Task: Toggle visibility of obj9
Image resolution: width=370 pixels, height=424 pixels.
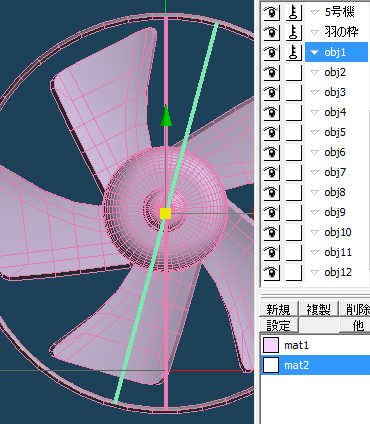Action: click(x=271, y=212)
